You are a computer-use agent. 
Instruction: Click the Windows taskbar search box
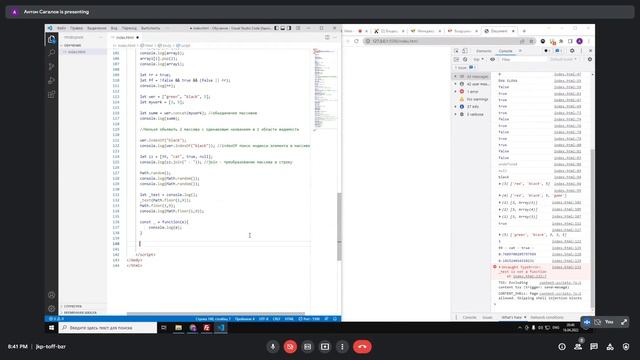(x=108, y=328)
